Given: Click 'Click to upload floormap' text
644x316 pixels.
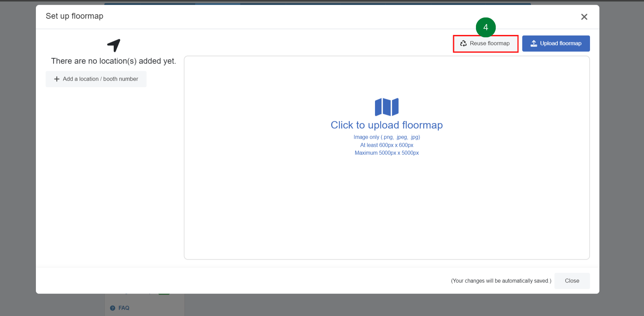Looking at the screenshot, I should point(387,125).
